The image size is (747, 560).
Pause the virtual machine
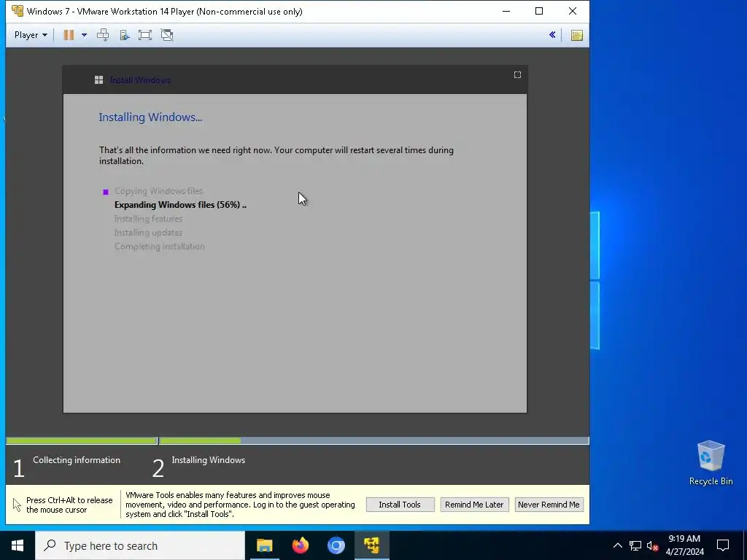pos(69,35)
